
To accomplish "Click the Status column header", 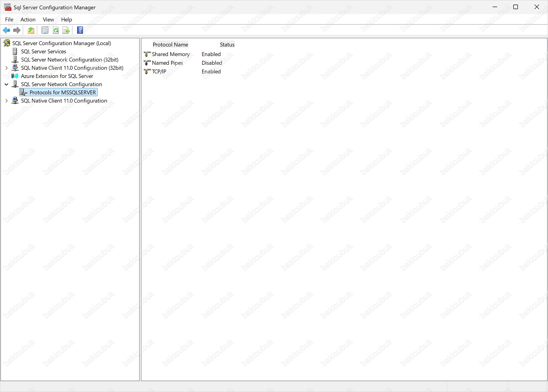I will coord(227,45).
